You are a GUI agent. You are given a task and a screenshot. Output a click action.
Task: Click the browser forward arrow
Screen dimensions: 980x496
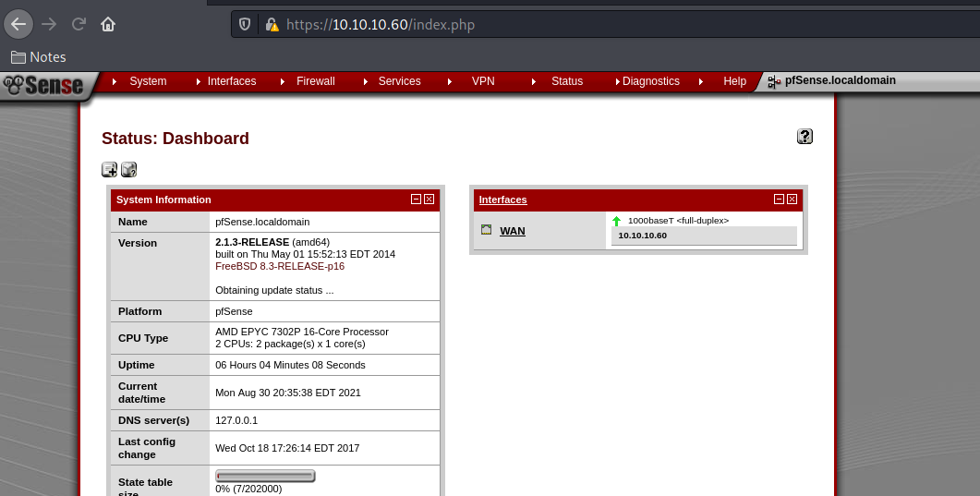click(x=49, y=24)
